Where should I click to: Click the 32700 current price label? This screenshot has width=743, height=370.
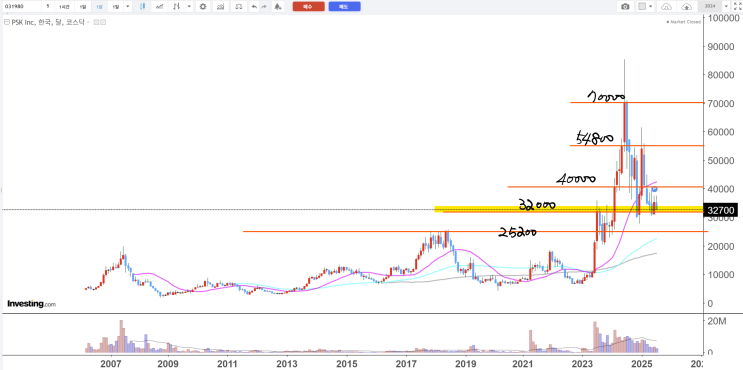click(720, 210)
